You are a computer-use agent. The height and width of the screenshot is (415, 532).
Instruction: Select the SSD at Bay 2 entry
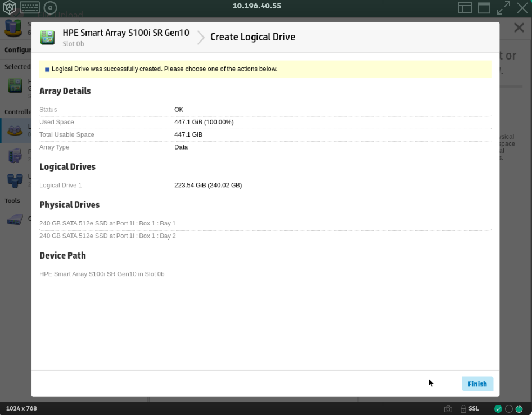click(107, 236)
